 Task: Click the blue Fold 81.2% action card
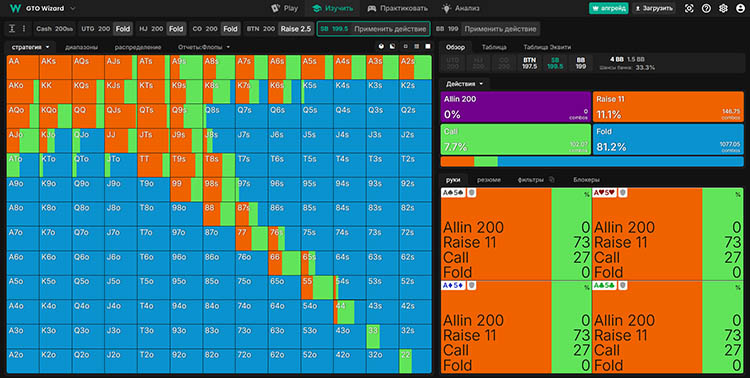(668, 139)
